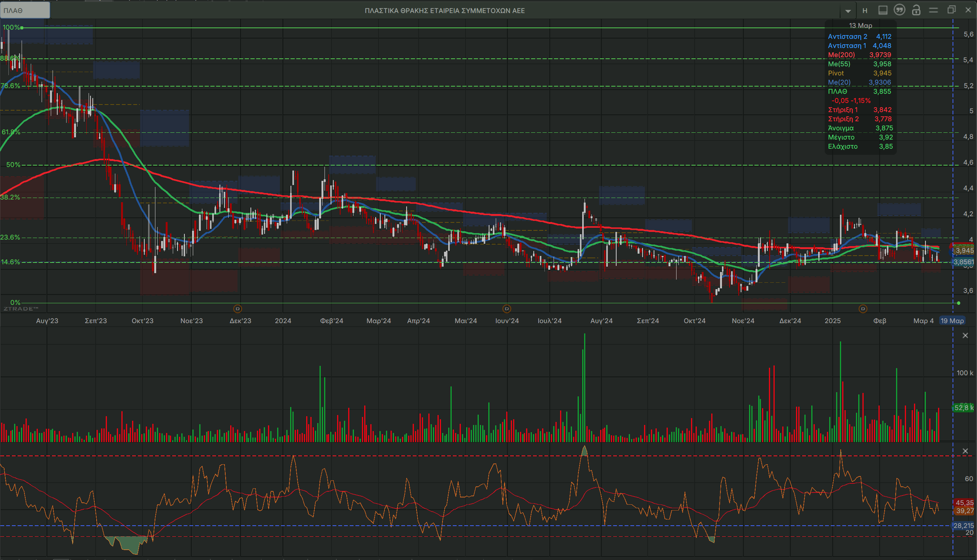Select the Fibonacci 0% anchor dot

(959, 303)
